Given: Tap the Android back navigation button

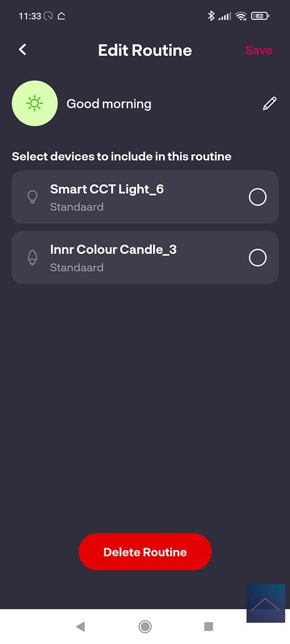Looking at the screenshot, I should coord(80,627).
